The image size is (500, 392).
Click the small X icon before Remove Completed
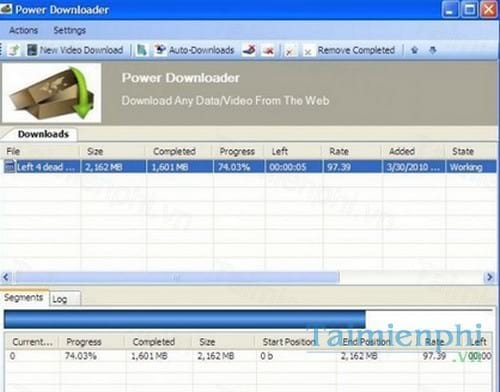coord(308,52)
